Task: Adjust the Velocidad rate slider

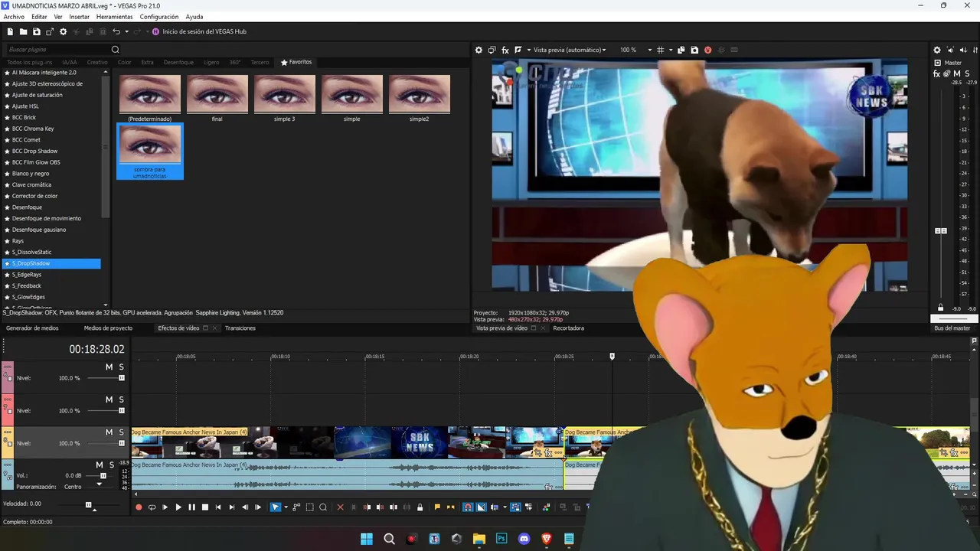Action: [88, 505]
